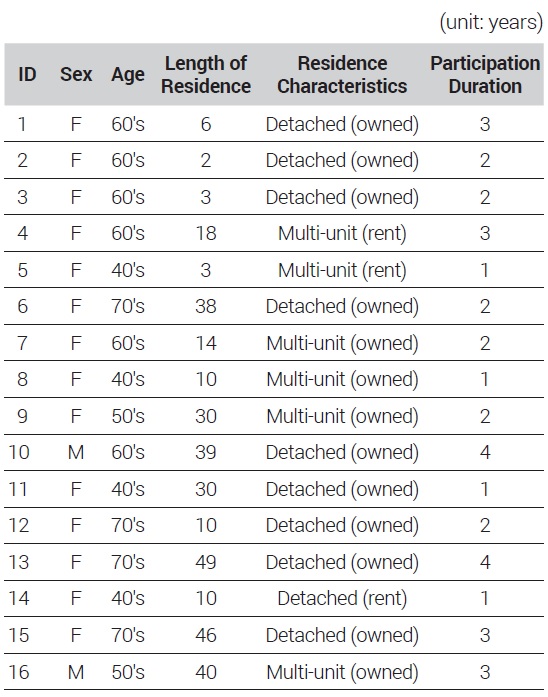This screenshot has width=548, height=697.
Task: Select the Residence Characteristics header
Action: (342, 75)
